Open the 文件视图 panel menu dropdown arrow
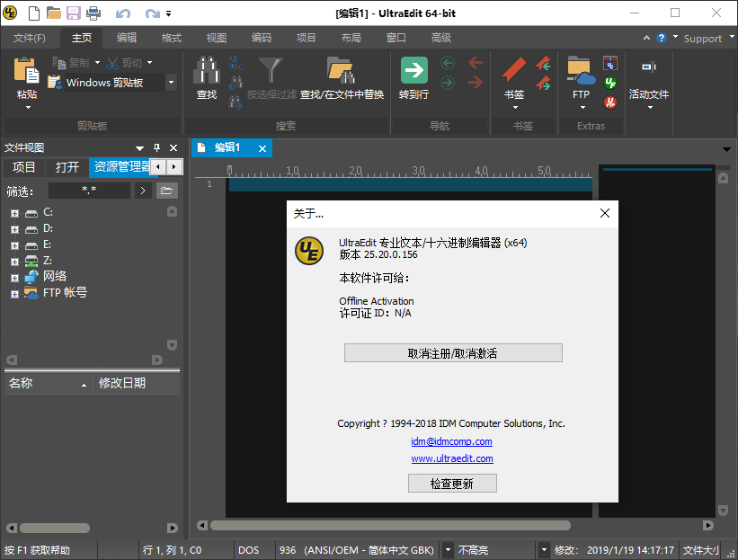738x560 pixels. (140, 148)
